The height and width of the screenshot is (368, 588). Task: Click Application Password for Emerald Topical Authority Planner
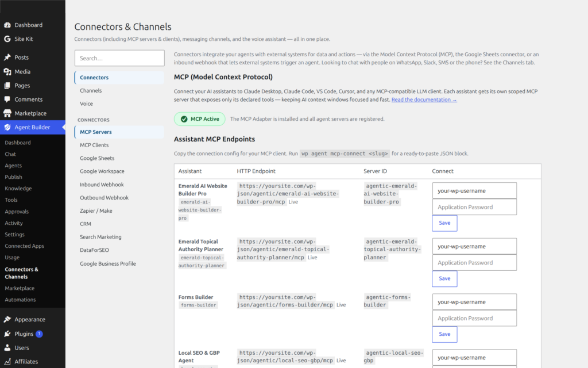point(474,262)
